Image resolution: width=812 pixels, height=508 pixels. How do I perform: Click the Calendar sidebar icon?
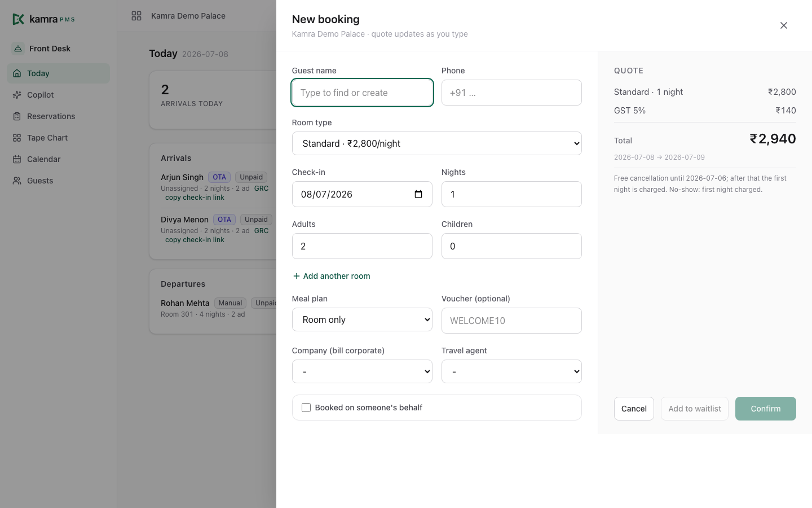(x=17, y=159)
